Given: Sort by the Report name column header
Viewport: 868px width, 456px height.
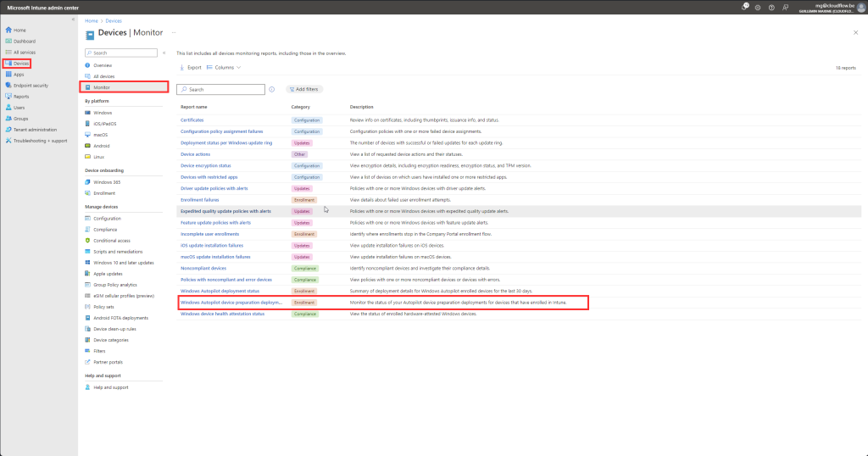Looking at the screenshot, I should tap(194, 107).
